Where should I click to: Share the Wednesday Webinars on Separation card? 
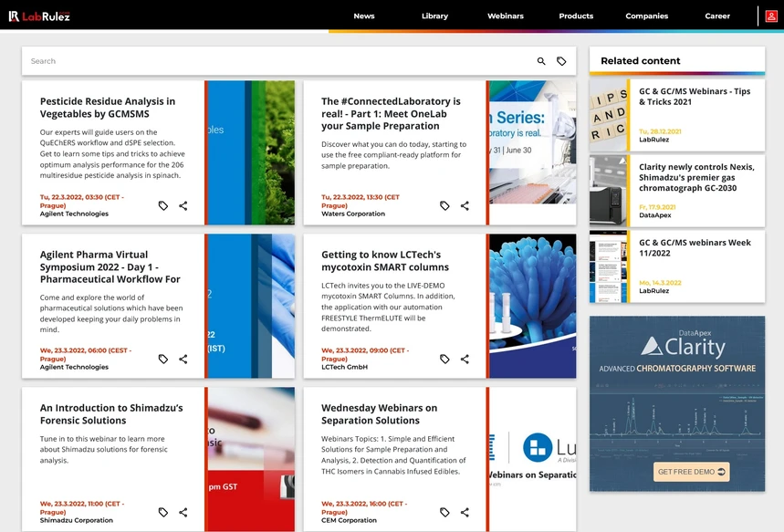[x=465, y=512]
